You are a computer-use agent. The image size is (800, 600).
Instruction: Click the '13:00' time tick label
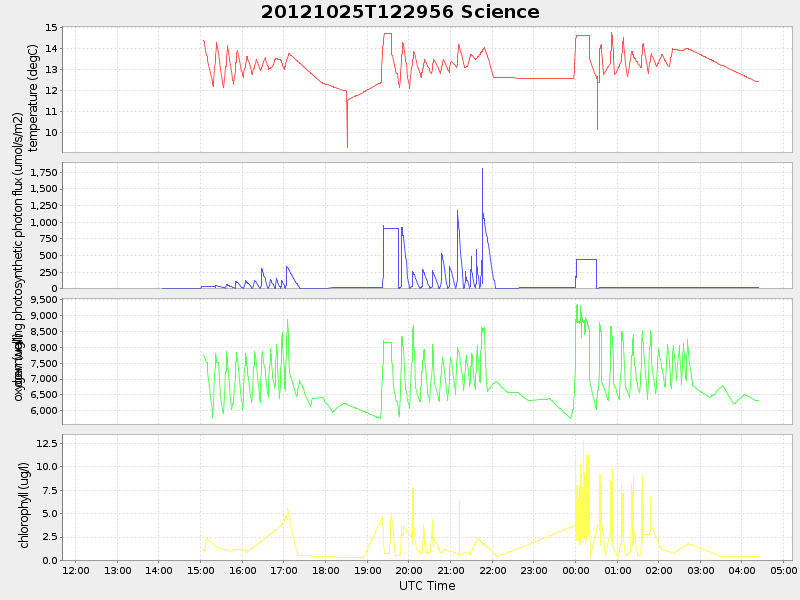point(117,570)
